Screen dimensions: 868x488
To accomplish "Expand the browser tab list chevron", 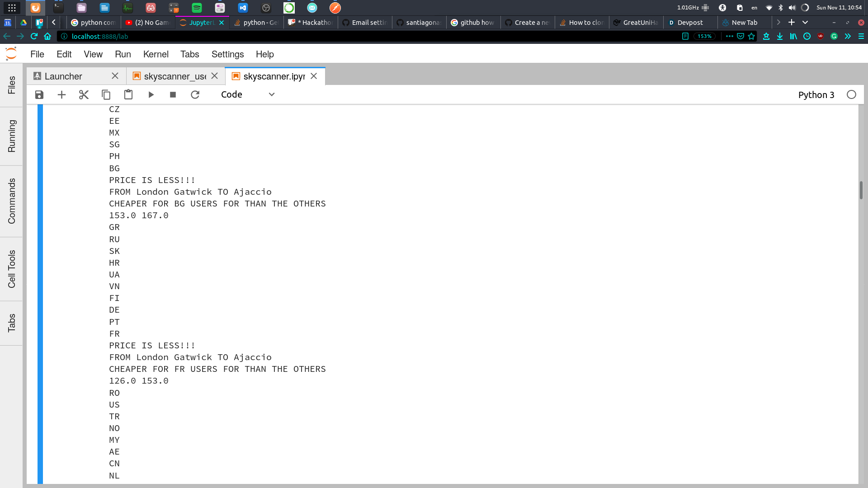I will click(x=805, y=22).
